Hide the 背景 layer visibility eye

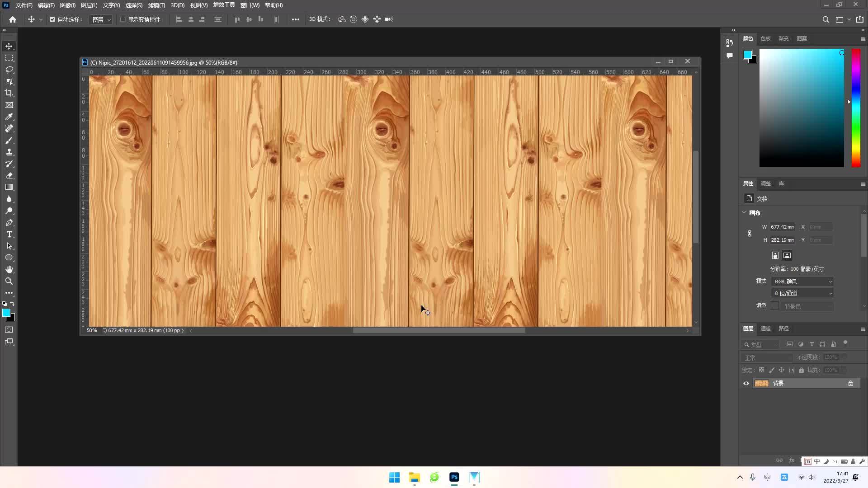pos(746,383)
